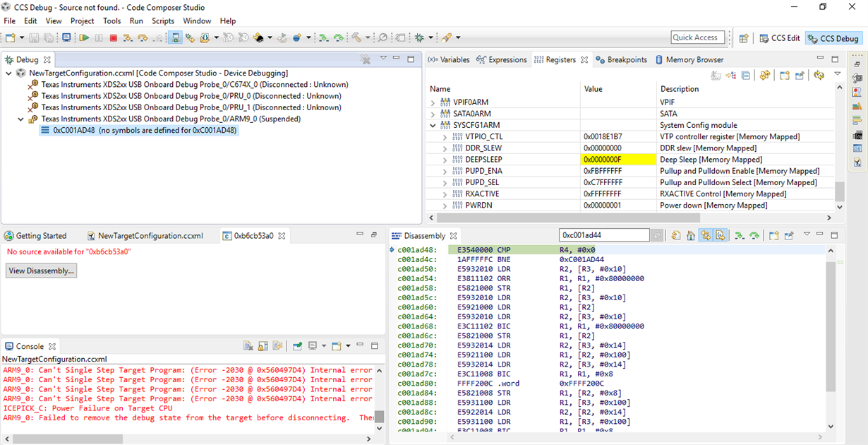Click the Clear Console icon
Screen dimensions: 868x445
248,346
